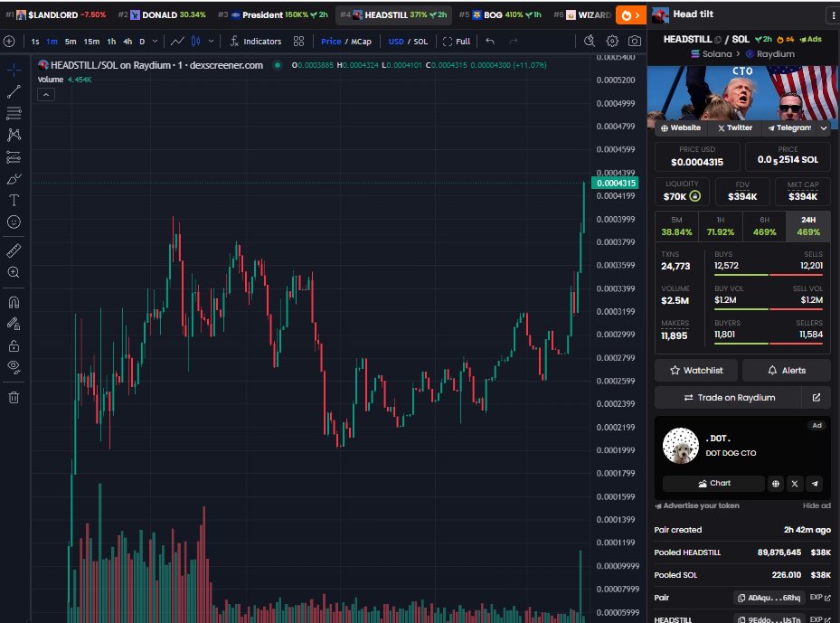Copy the pair address ADAqu...6Rhq

769,598
